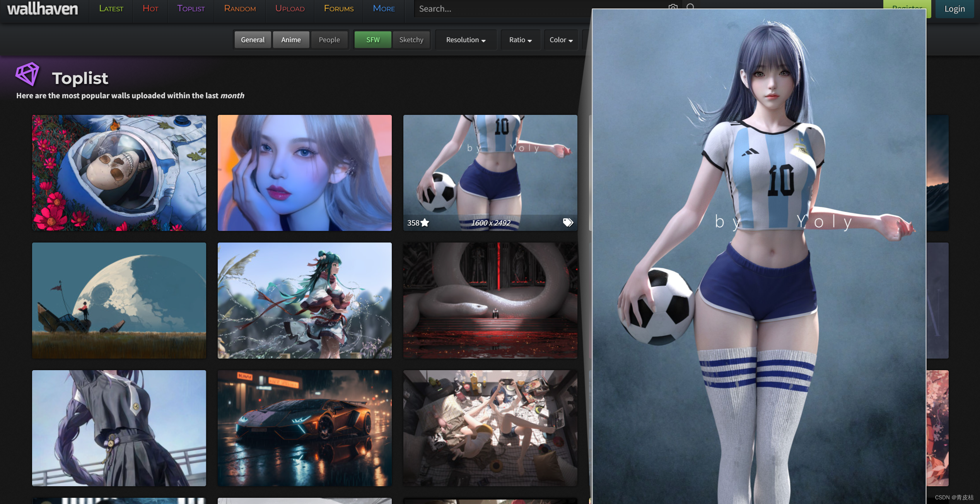980x504 pixels.
Task: Enable the People category filter
Action: point(329,40)
